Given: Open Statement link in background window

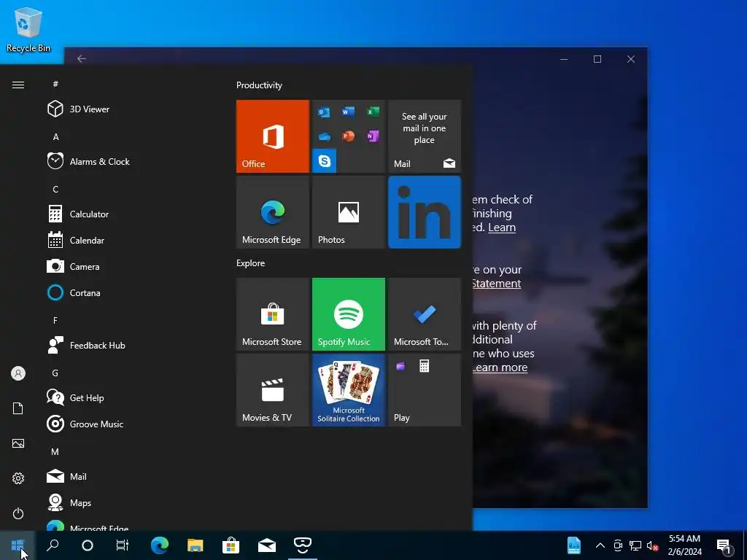Looking at the screenshot, I should (496, 284).
